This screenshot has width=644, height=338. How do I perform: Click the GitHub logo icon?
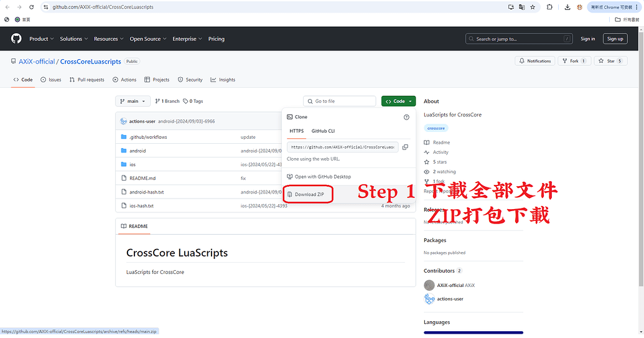[16, 39]
